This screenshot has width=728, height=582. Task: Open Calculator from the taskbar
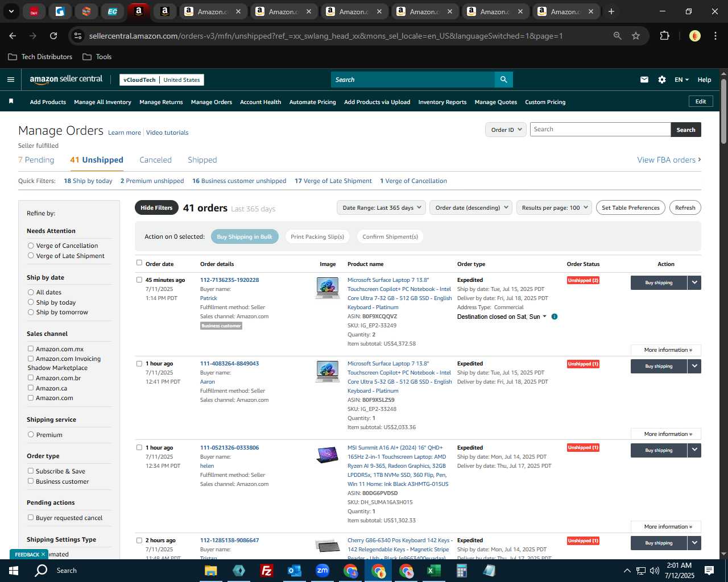461,571
